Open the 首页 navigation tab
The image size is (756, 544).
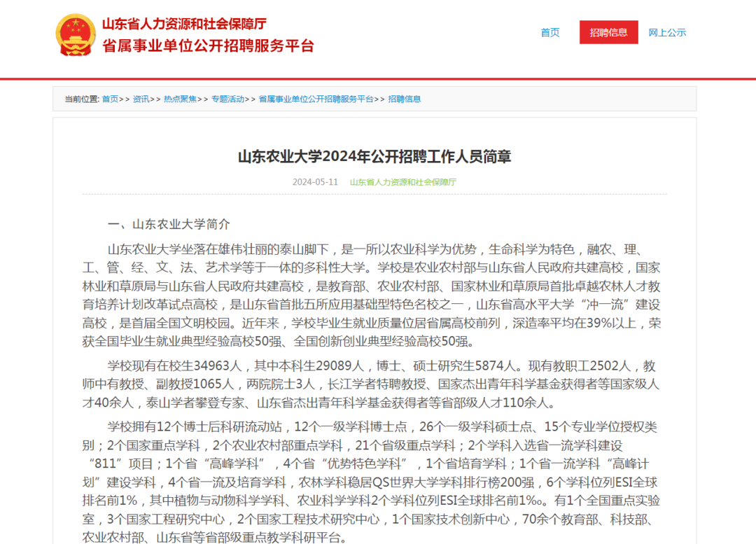[x=550, y=32]
